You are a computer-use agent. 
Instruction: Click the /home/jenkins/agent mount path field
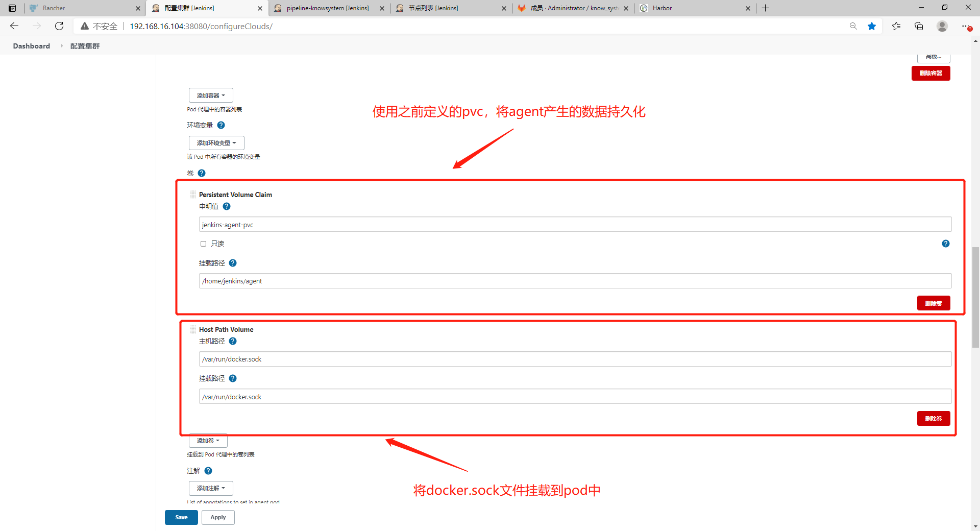coord(575,281)
